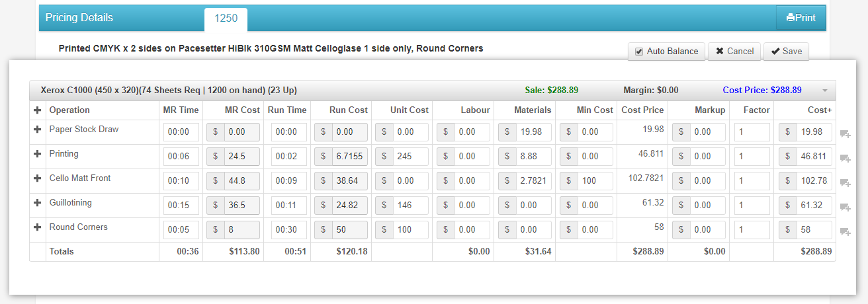This screenshot has width=868, height=304.
Task: Select the 1250 quantity tab
Action: pyautogui.click(x=226, y=19)
